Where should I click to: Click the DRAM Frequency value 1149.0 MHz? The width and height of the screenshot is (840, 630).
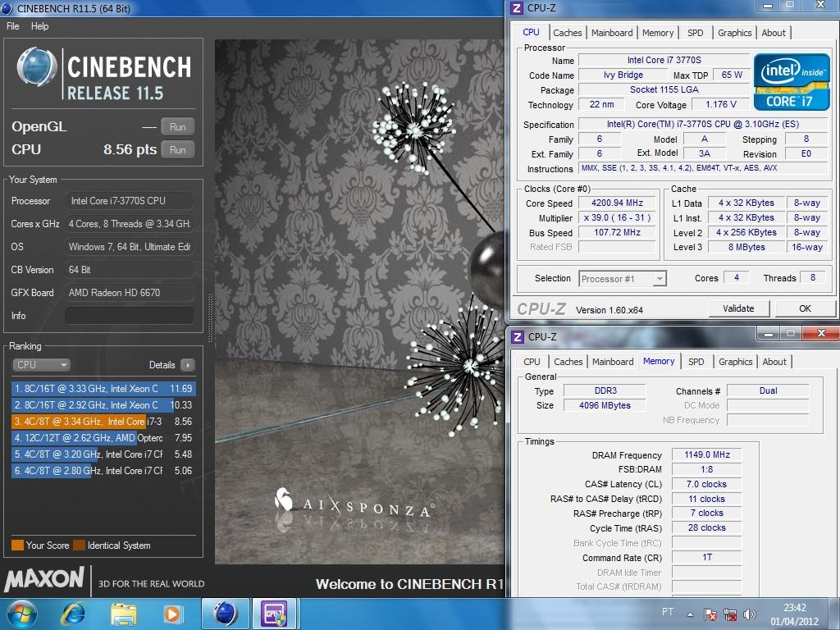(706, 454)
